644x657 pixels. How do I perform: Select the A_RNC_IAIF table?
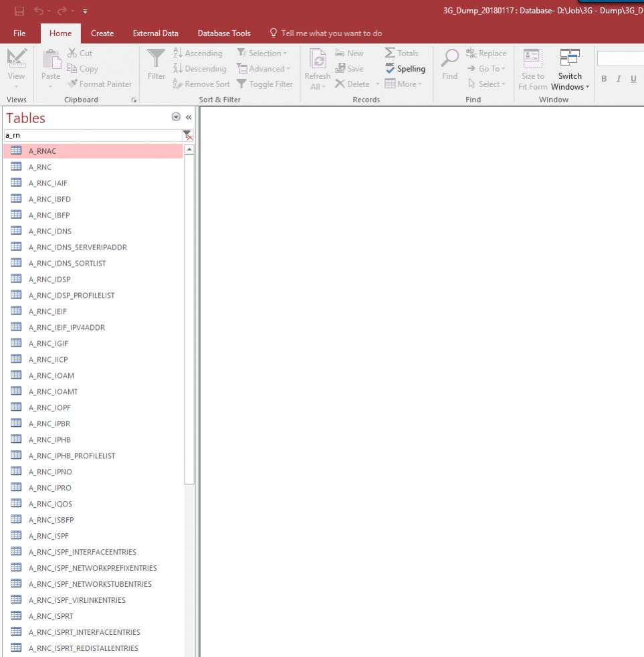[x=93, y=183]
